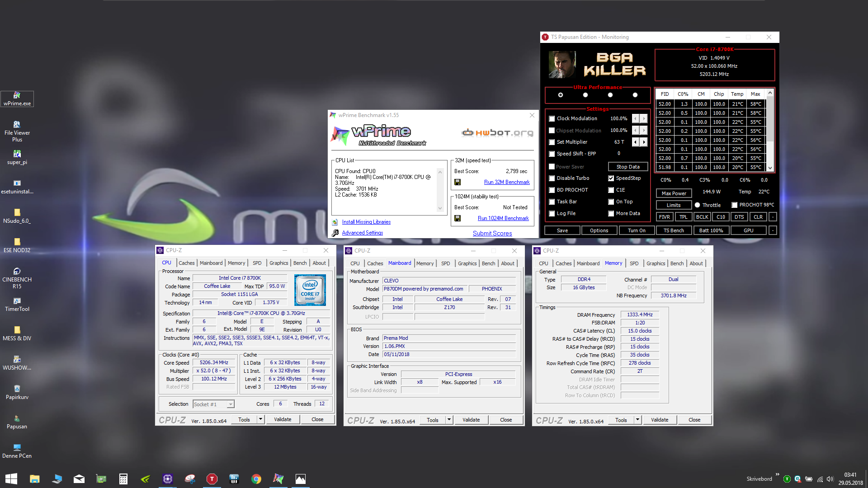
Task: Open the MESS & DIV desktop folder
Action: [17, 333]
